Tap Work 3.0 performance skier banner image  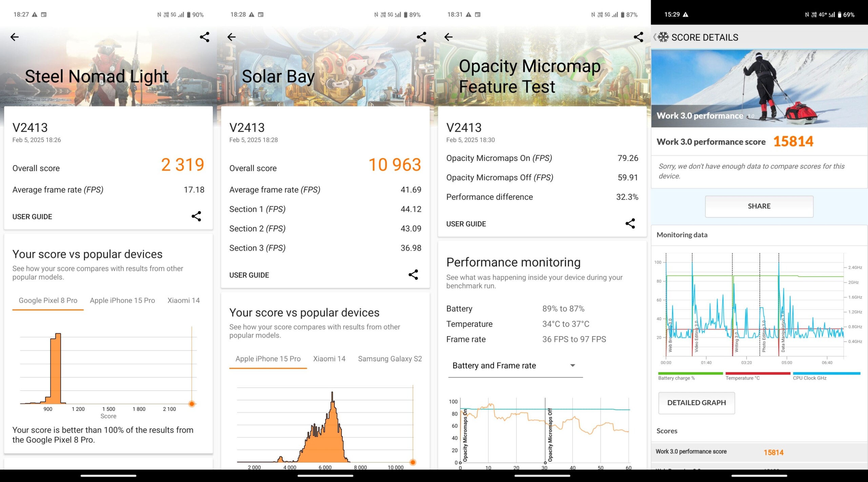click(759, 88)
